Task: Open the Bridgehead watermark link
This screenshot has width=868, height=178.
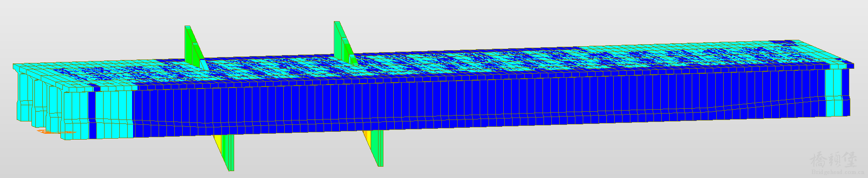Action: point(838,173)
